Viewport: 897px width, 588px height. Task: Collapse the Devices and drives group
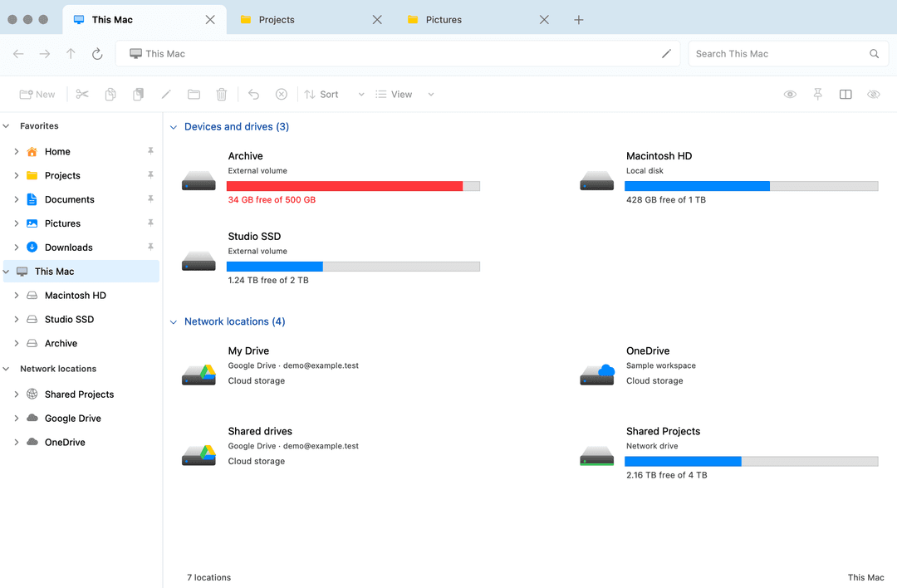[174, 127]
